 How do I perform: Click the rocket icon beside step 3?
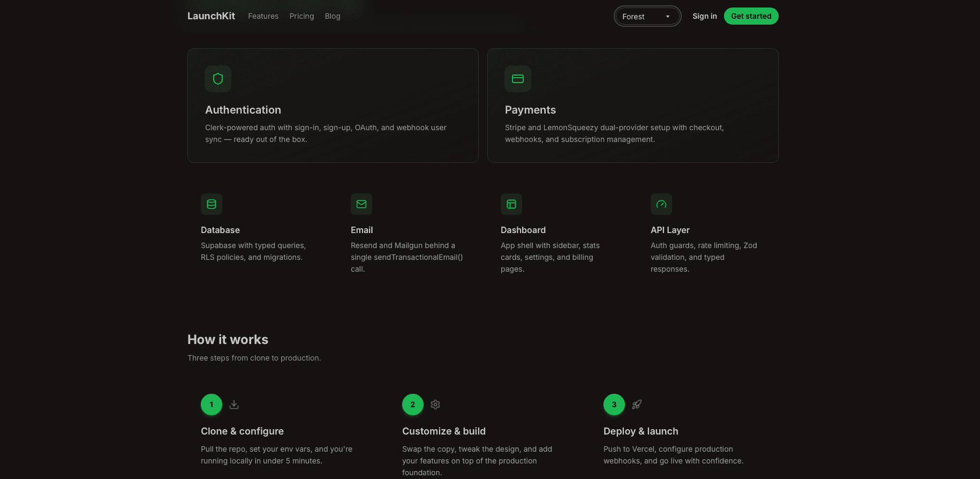(637, 405)
